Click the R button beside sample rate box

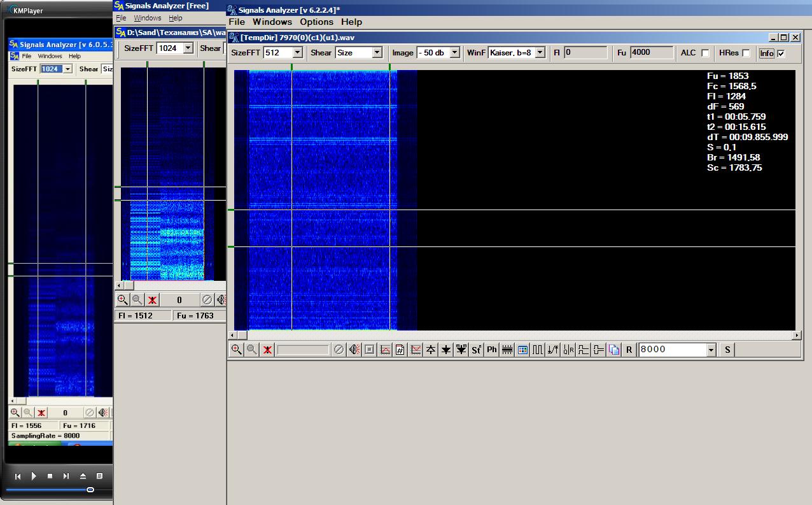tap(629, 350)
